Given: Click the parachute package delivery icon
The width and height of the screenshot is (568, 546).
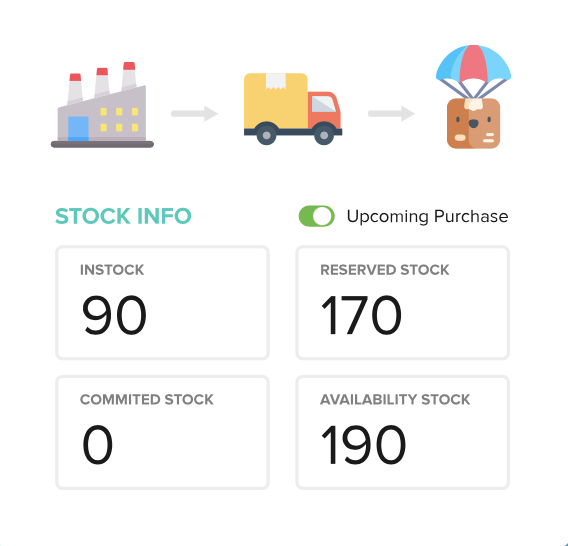Looking at the screenshot, I should coord(473,97).
